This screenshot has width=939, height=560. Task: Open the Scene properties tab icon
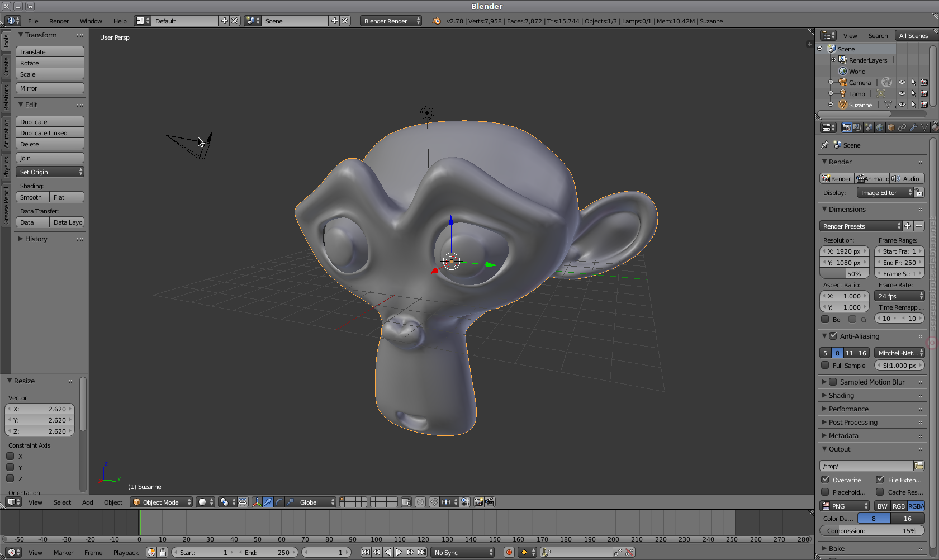coord(869,128)
